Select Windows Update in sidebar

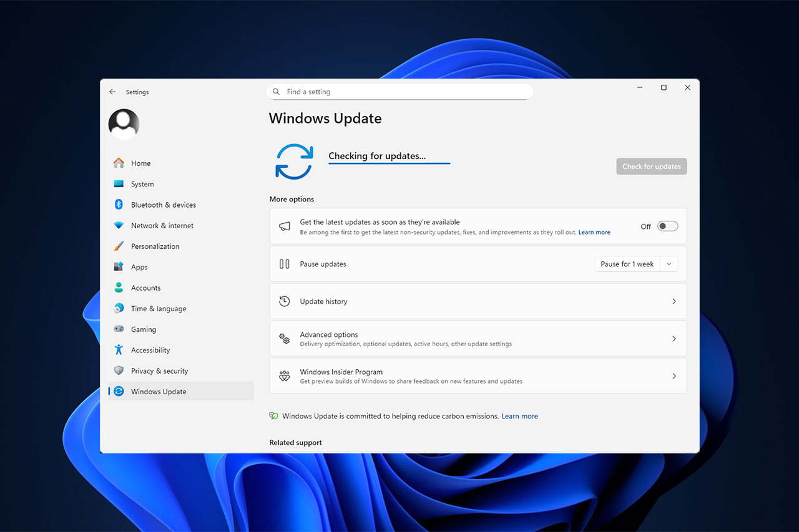[x=181, y=392]
